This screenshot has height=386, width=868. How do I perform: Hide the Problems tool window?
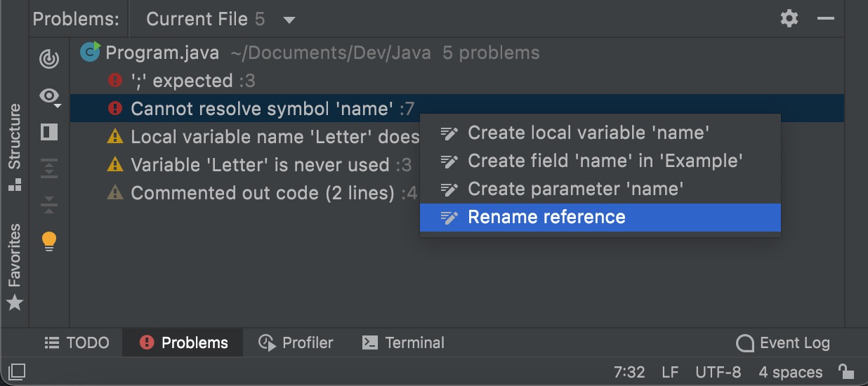826,19
